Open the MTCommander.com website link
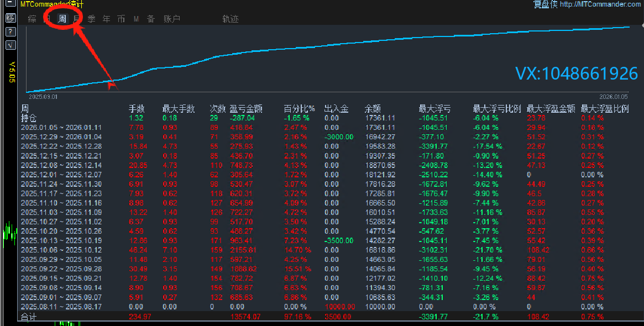The height and width of the screenshot is (326, 644). 600,4
